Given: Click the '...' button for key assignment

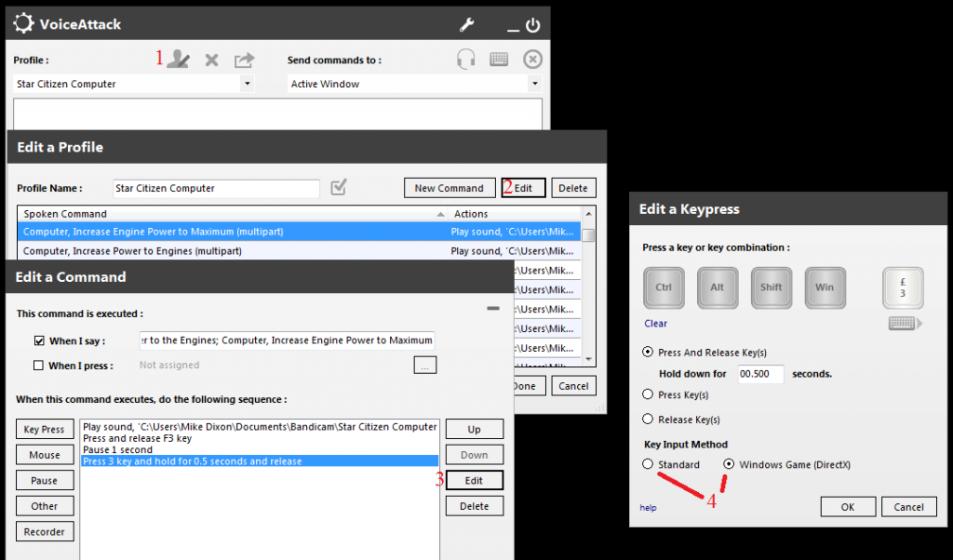Looking at the screenshot, I should (424, 365).
